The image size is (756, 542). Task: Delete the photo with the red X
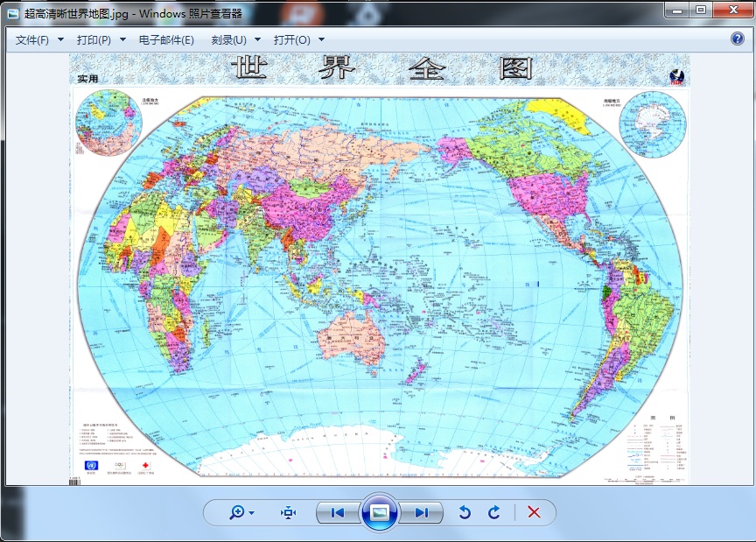pos(534,513)
